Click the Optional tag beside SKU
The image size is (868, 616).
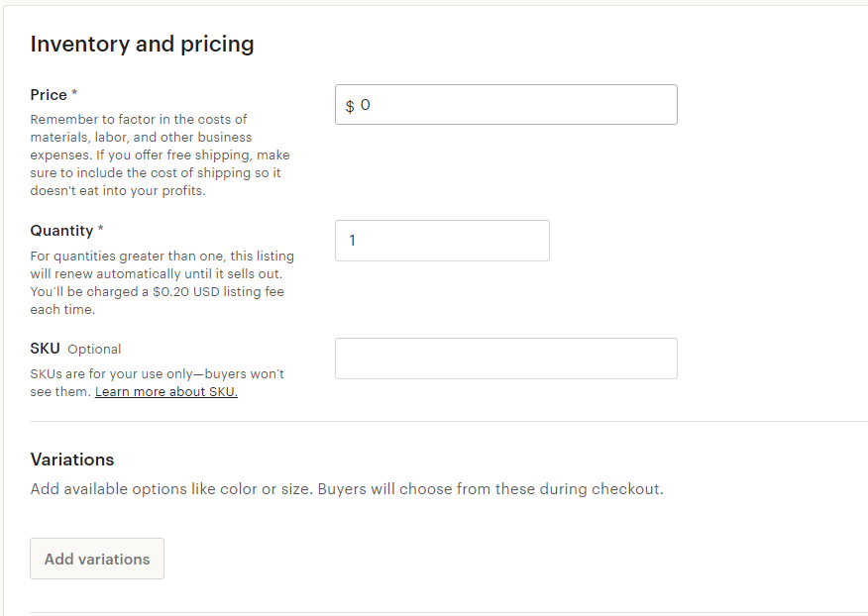[94, 350]
